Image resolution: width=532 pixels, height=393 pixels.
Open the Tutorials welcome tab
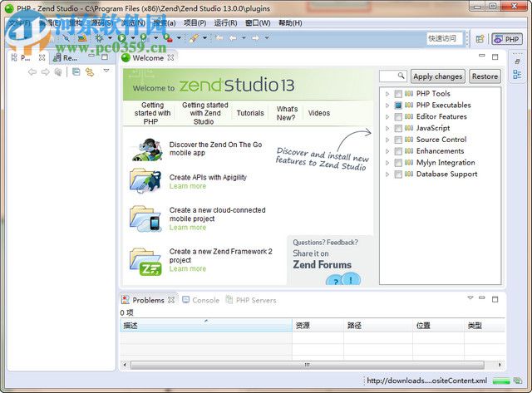click(x=250, y=113)
